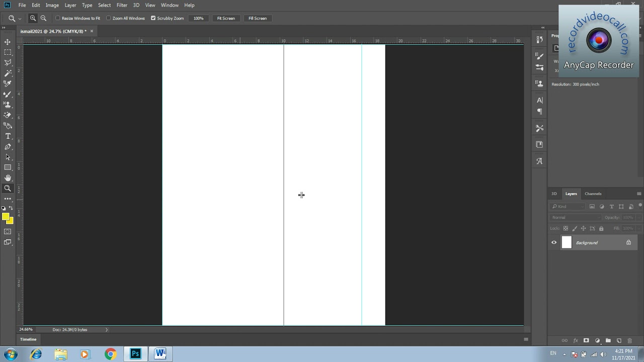Image resolution: width=644 pixels, height=362 pixels.
Task: Open the Image menu
Action: [52, 5]
